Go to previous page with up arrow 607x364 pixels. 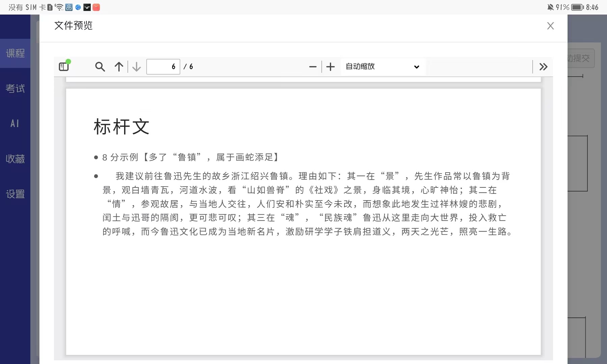(119, 67)
